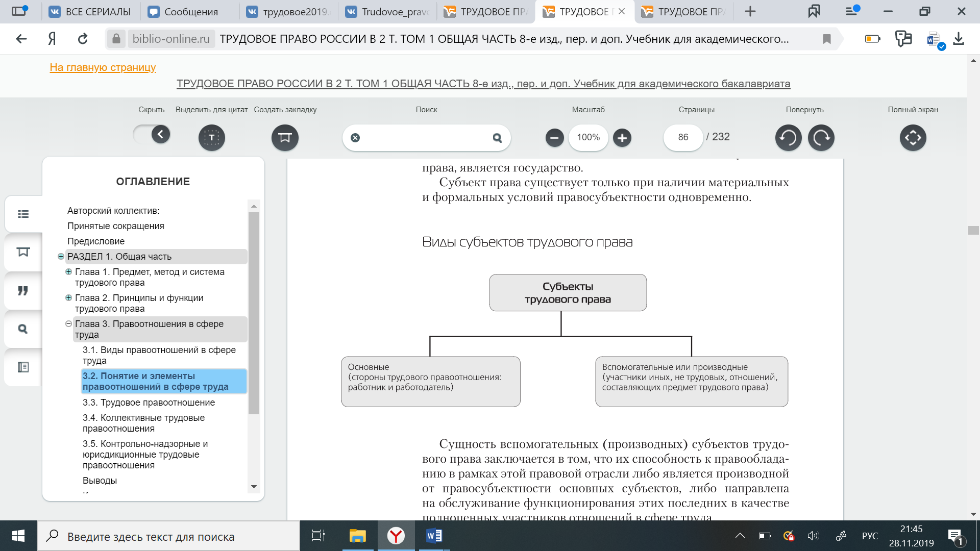Click the select text for quotes icon
Image resolution: width=980 pixels, height=551 pixels.
tap(211, 138)
